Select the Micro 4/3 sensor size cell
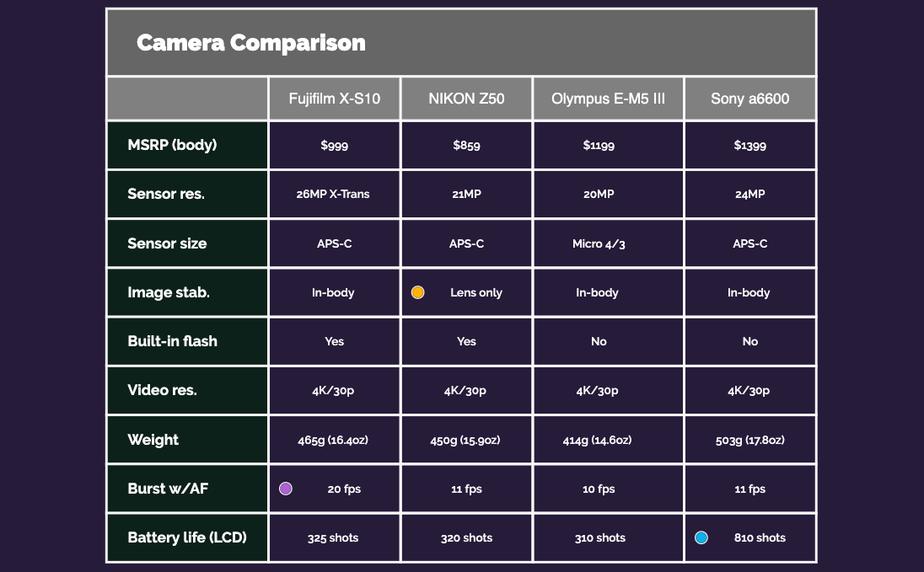Viewport: 924px width, 572px height. (x=599, y=243)
